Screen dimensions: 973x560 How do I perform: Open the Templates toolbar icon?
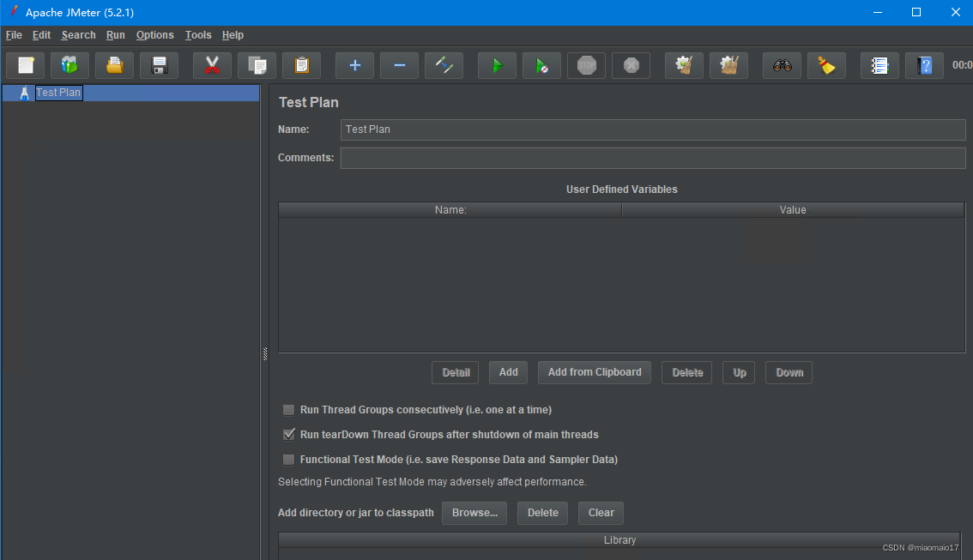click(69, 65)
